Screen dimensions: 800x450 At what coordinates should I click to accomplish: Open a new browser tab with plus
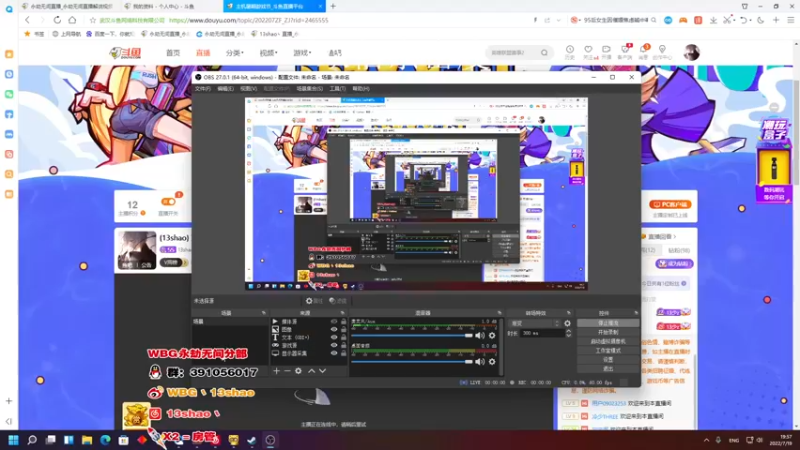pos(333,6)
